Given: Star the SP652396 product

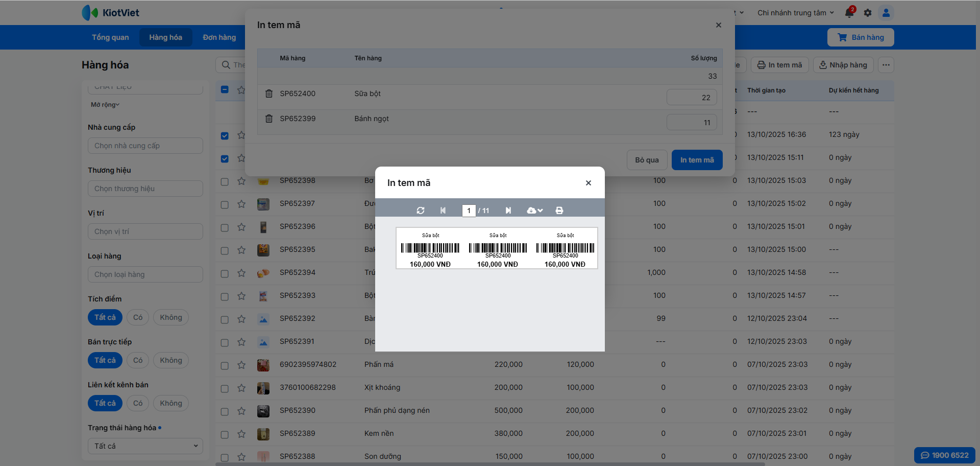Looking at the screenshot, I should (x=241, y=227).
